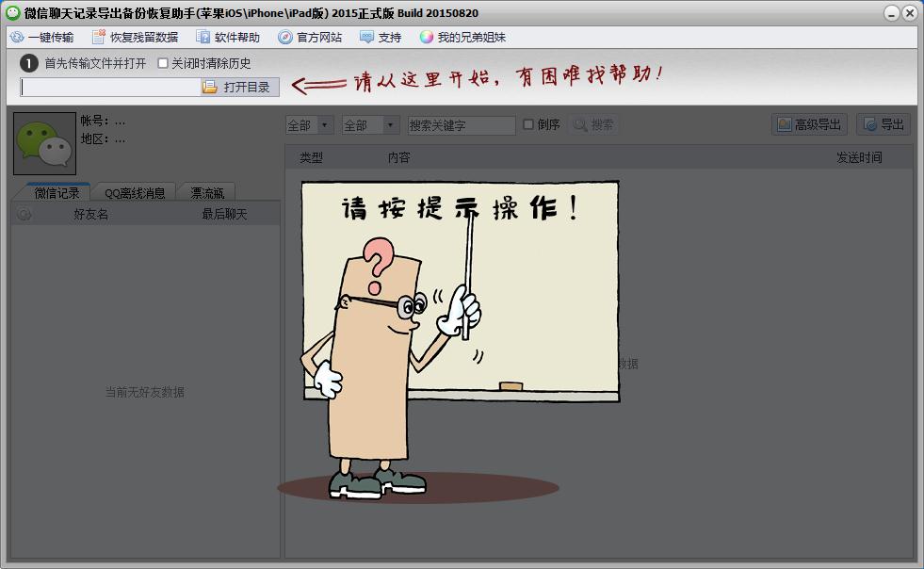
Task: Visit 官方网站 compass icon
Action: [x=285, y=37]
